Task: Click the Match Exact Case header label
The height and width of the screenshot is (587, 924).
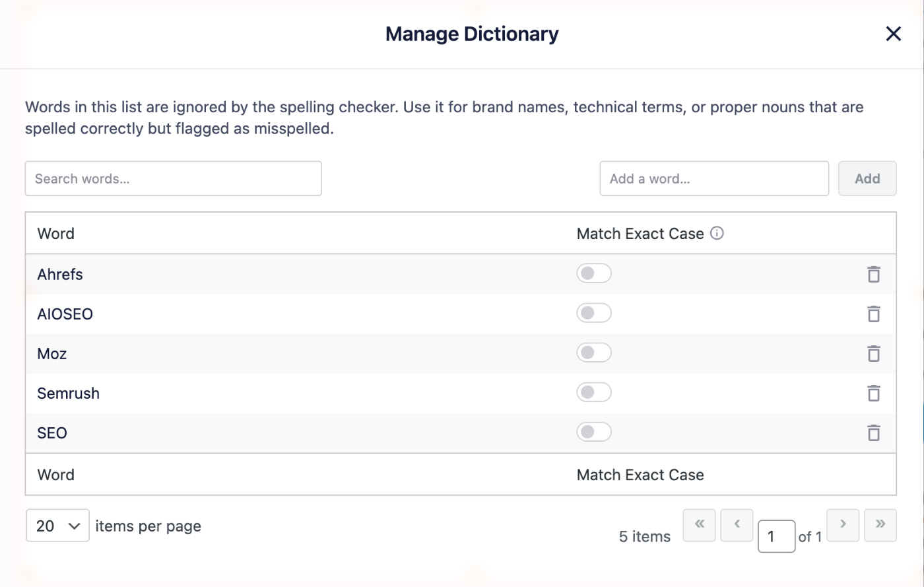Action: (640, 234)
